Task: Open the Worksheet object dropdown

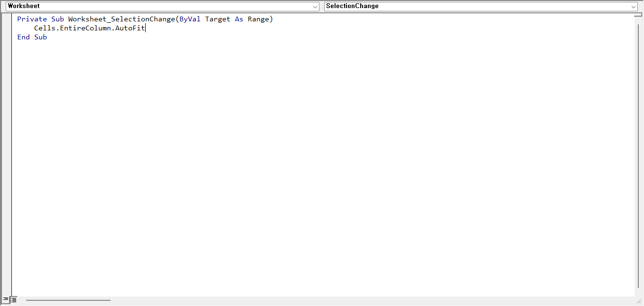Action: click(163, 6)
